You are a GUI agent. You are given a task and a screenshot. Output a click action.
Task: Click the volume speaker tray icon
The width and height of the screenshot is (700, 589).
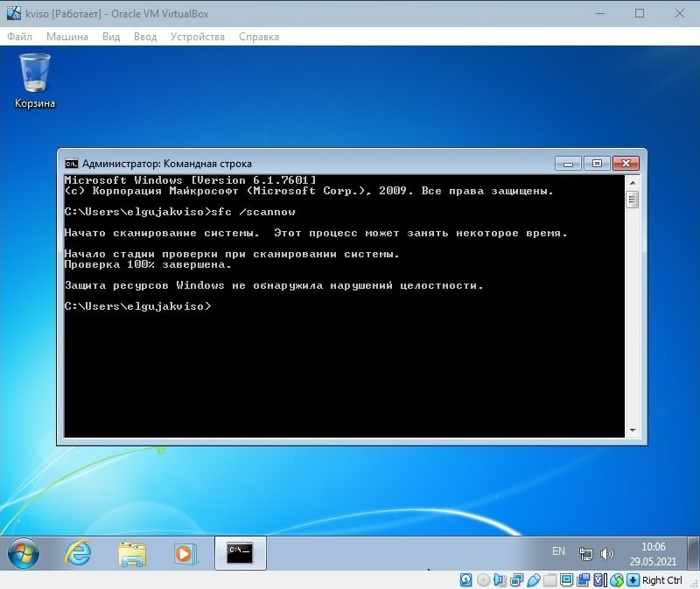(608, 554)
